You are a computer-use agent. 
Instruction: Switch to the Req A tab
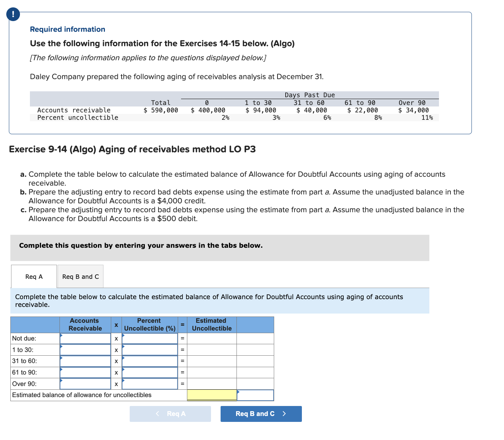click(34, 276)
